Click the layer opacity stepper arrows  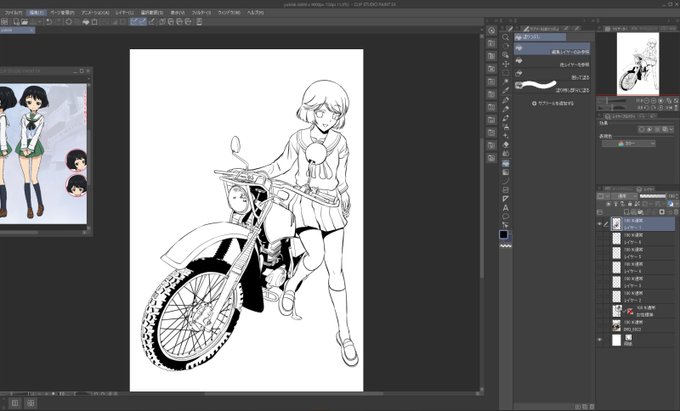tap(678, 196)
